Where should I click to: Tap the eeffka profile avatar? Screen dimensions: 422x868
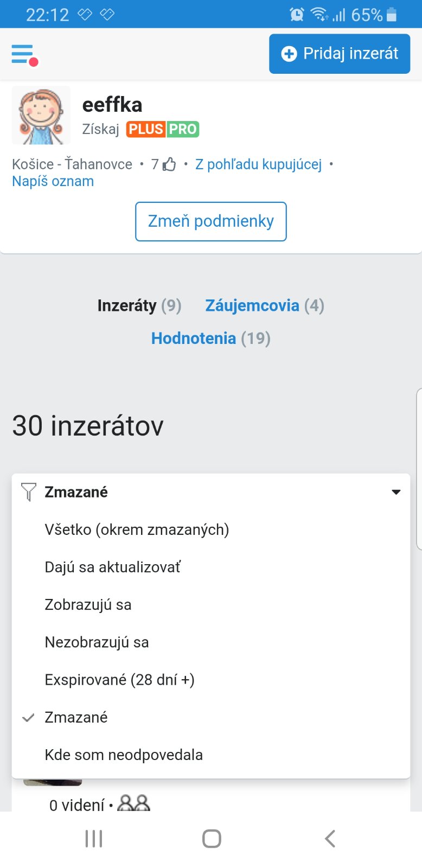pos(41,115)
